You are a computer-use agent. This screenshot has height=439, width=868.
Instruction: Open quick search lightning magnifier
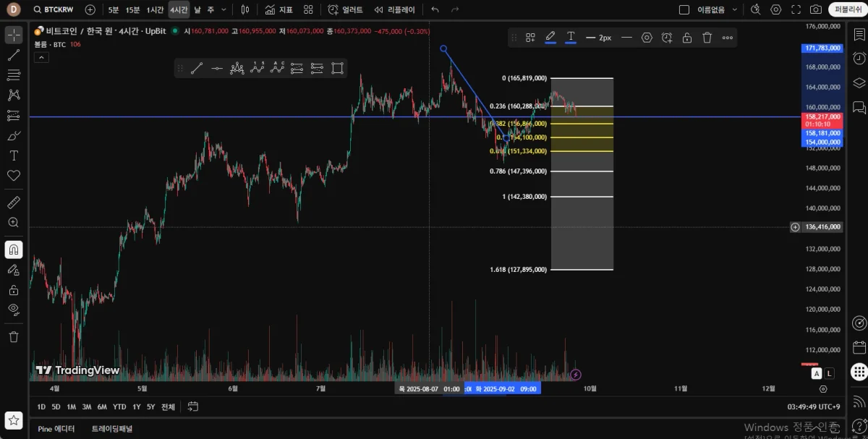756,9
